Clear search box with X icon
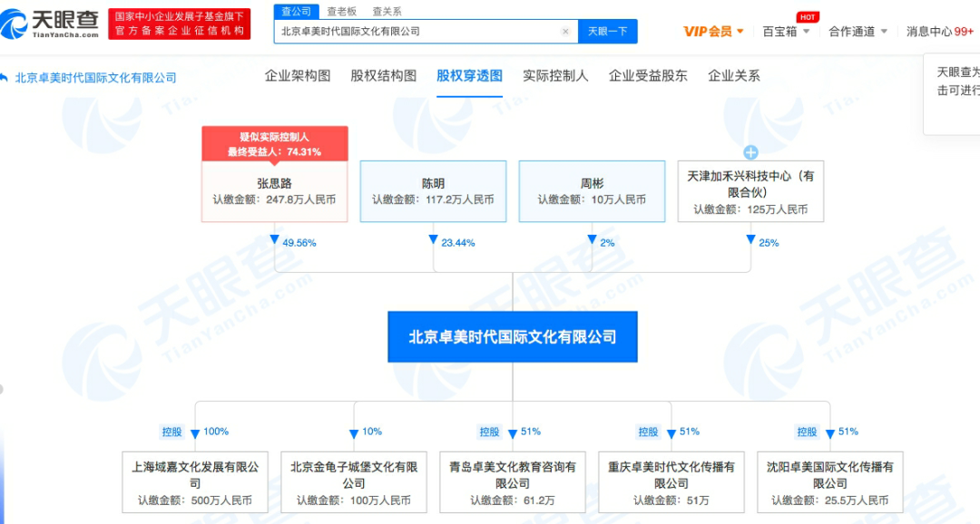The width and height of the screenshot is (980, 524). click(565, 32)
